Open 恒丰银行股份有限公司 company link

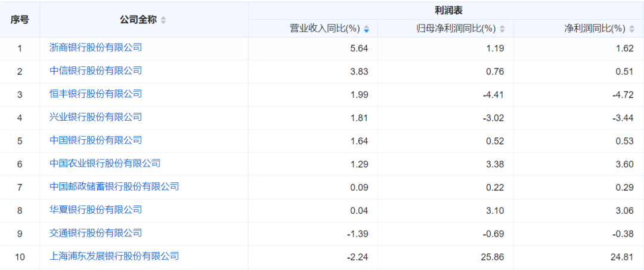95,93
